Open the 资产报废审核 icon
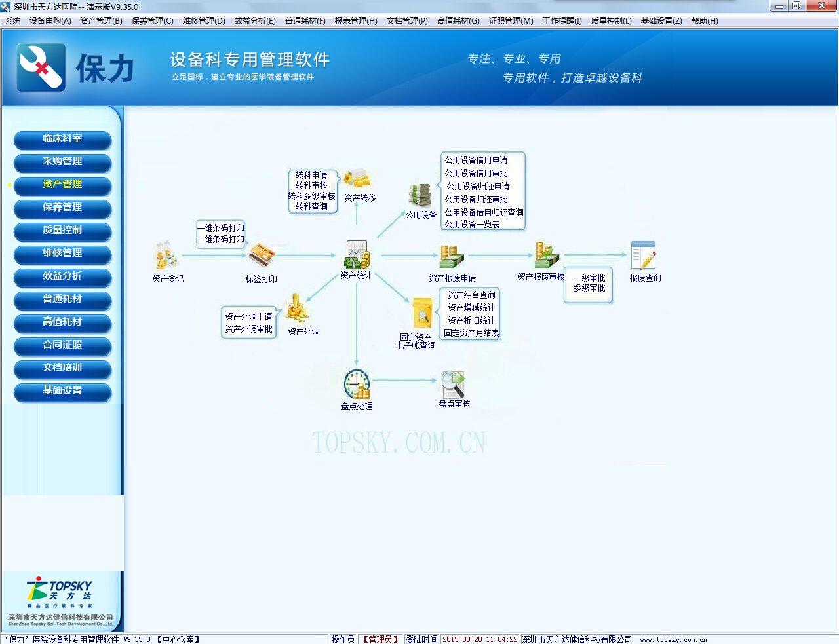The height and width of the screenshot is (644, 839). [x=547, y=255]
